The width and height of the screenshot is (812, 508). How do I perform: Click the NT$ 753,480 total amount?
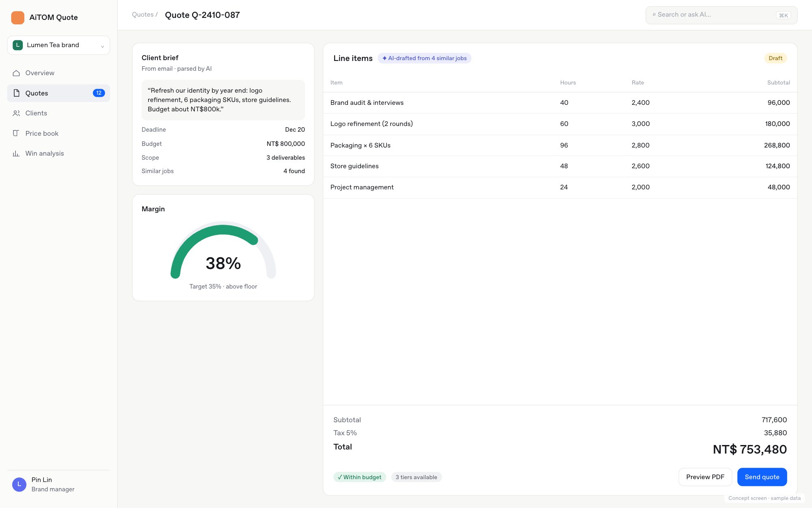click(x=750, y=449)
